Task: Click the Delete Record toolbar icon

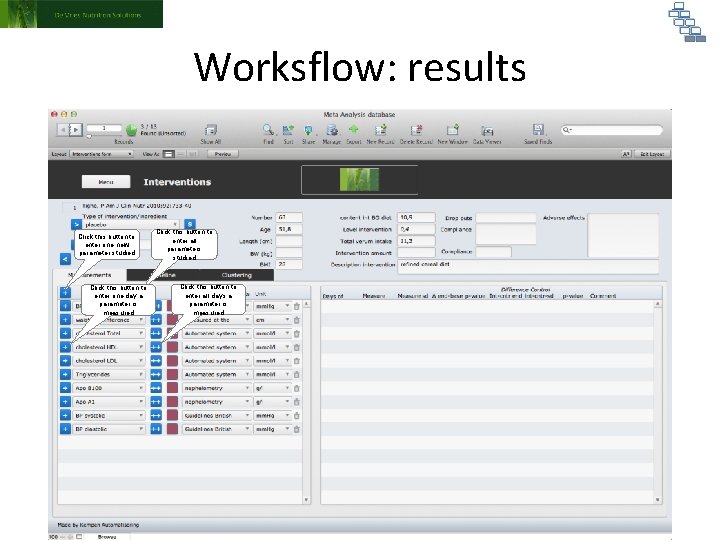Action: coord(416,130)
